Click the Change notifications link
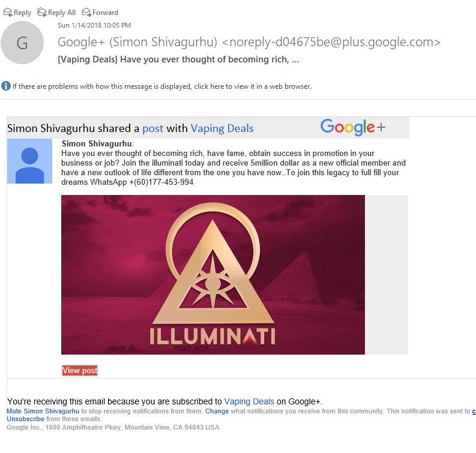Screen dimensions: 476x453 coord(217,411)
